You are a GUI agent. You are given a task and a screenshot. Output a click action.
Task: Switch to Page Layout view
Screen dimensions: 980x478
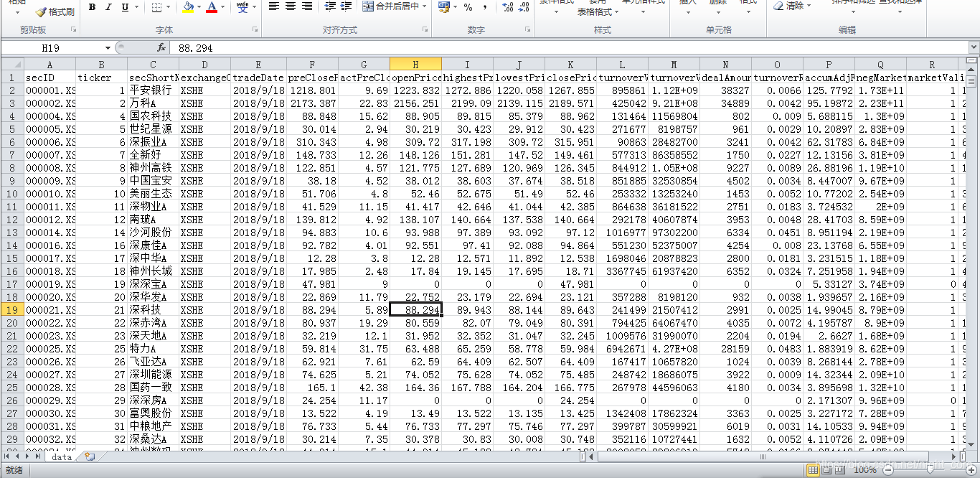point(827,470)
